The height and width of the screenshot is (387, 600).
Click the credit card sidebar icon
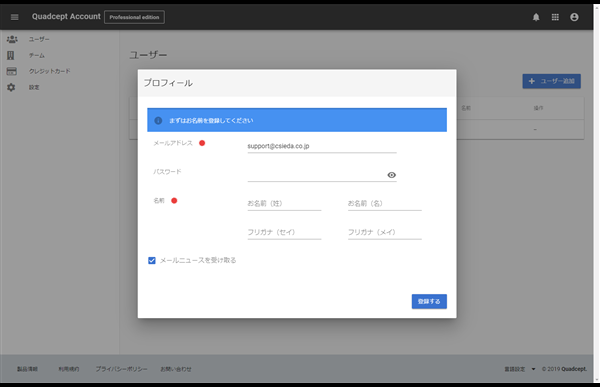(11, 71)
